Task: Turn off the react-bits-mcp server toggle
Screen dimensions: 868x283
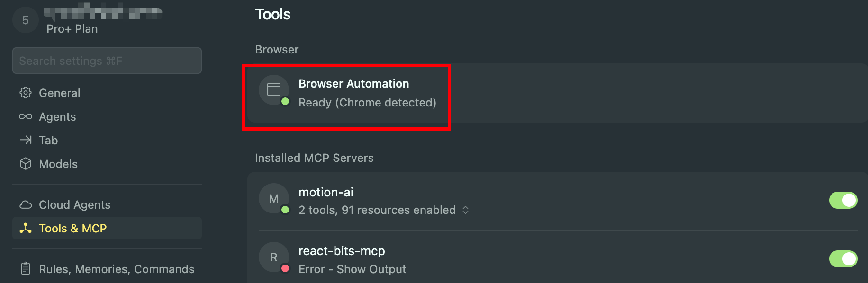Action: (x=843, y=259)
